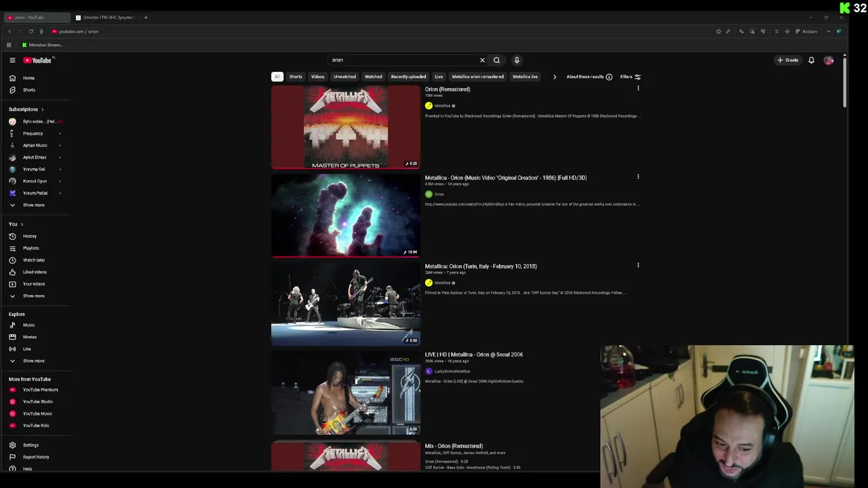Select the Shorts filter chip
This screenshot has height=488, width=868.
coord(296,77)
